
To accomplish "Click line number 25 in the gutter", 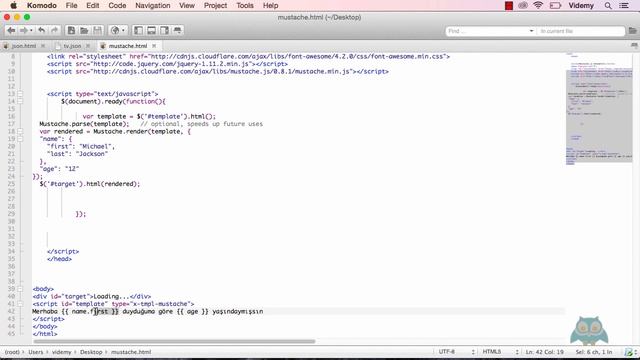I will [11, 184].
